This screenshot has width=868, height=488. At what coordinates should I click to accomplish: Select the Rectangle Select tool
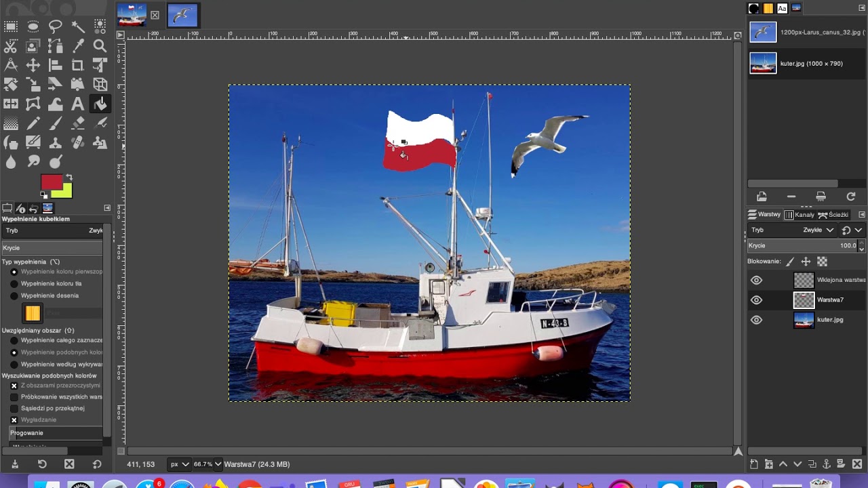11,26
